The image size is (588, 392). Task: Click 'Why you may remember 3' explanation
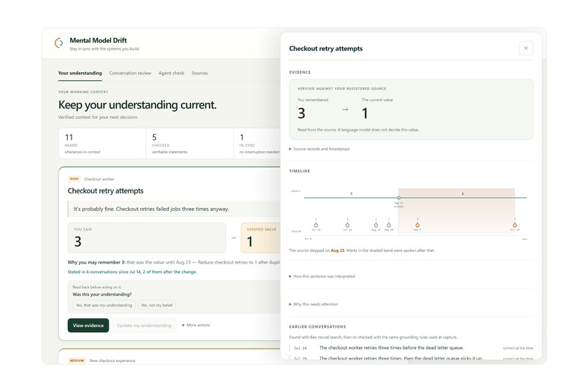coord(174,262)
